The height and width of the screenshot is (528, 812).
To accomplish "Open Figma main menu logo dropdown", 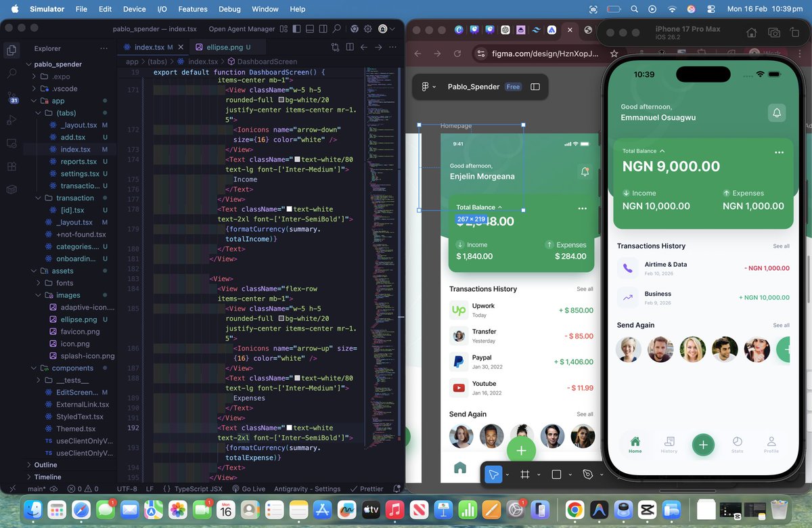I will click(428, 87).
